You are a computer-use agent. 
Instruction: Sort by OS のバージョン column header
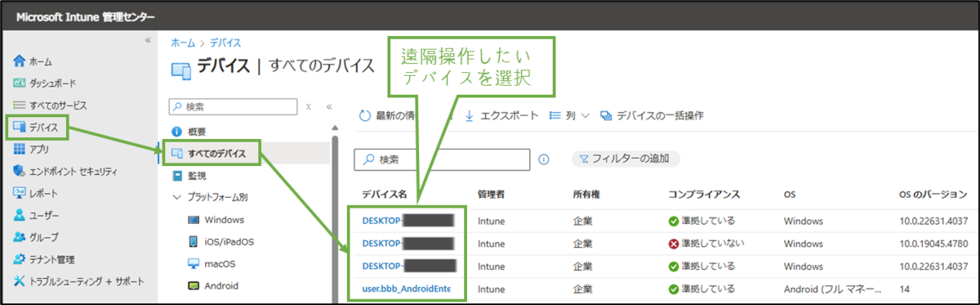(933, 194)
